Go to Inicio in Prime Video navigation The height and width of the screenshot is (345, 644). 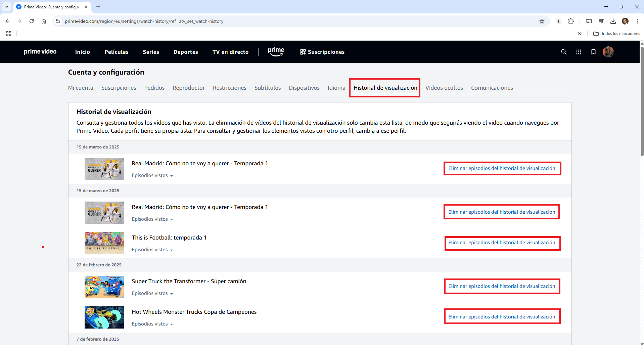tap(83, 52)
